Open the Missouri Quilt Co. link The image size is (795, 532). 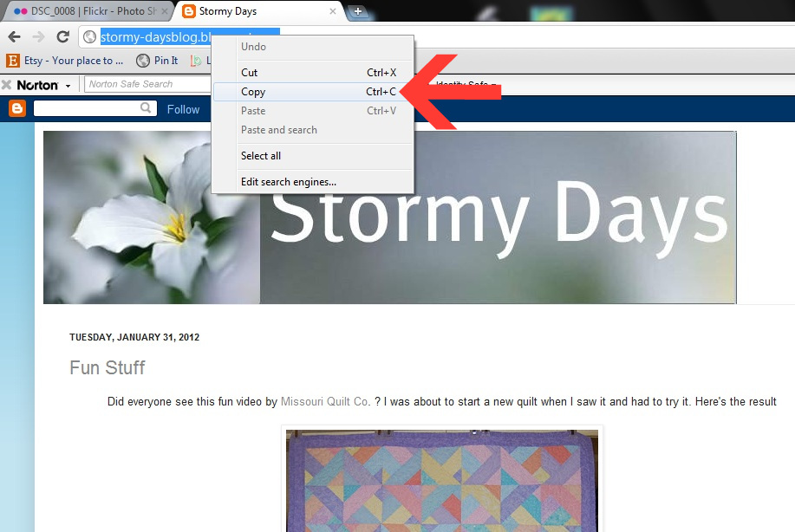(325, 402)
